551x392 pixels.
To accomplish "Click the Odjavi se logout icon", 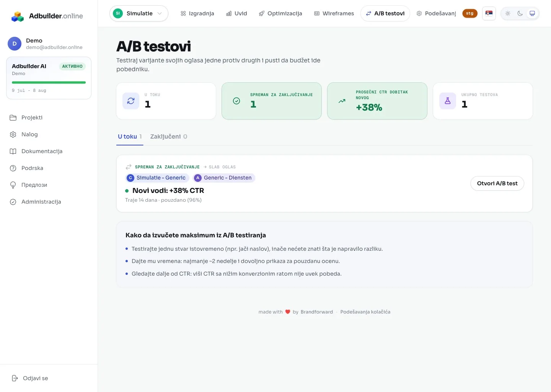I will pyautogui.click(x=15, y=378).
